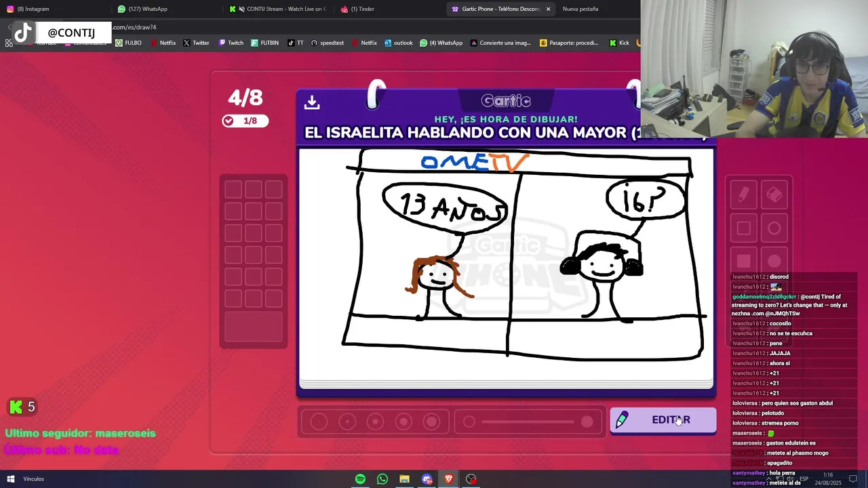Choose the largest brush size circle
The width and height of the screenshot is (868, 488).
pos(431,422)
